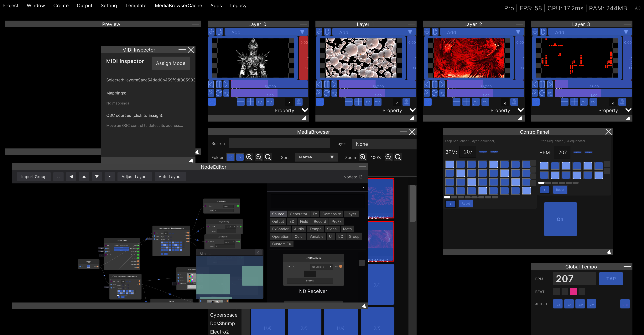Pause playback on Layer_0

coord(219,84)
